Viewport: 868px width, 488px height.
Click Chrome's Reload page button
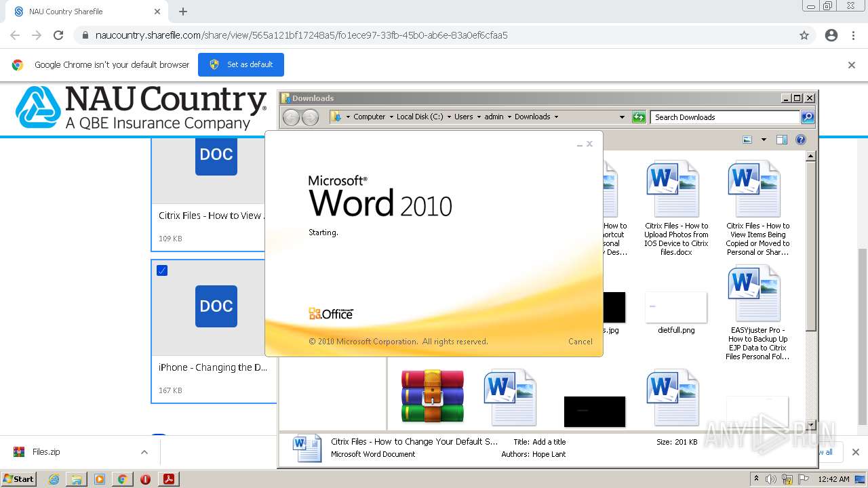click(58, 35)
